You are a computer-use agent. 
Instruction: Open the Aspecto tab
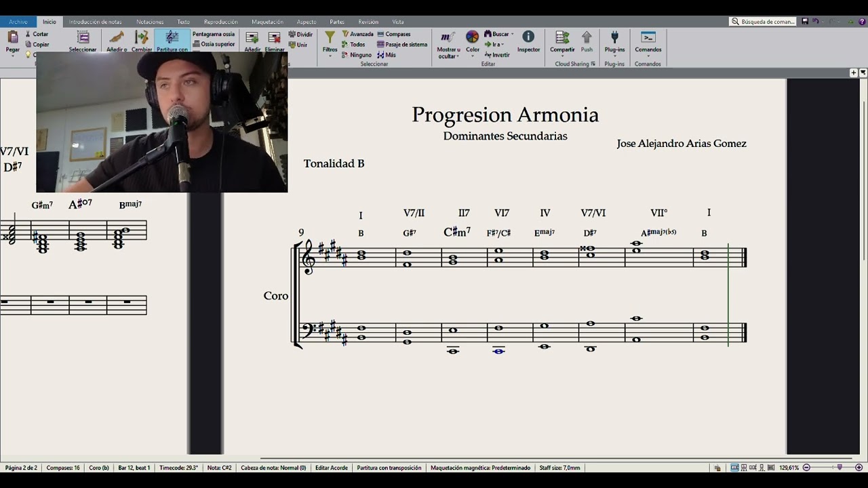click(307, 22)
